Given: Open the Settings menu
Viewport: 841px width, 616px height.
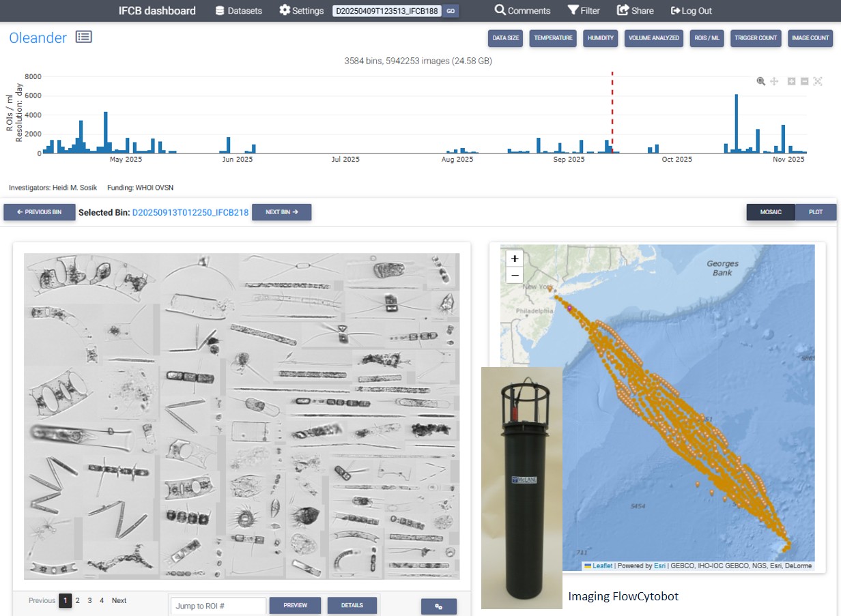Looking at the screenshot, I should pos(301,11).
